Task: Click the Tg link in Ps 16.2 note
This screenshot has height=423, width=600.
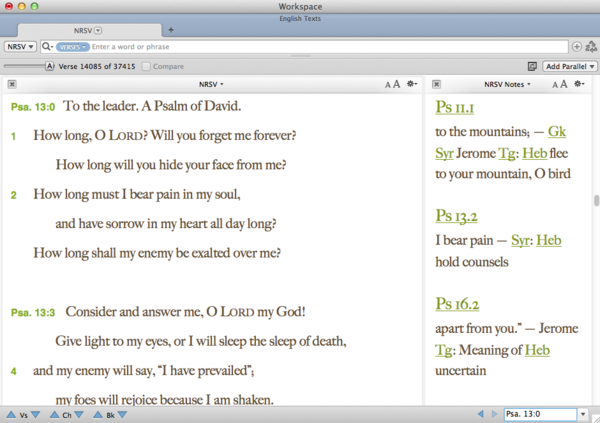Action: [x=443, y=350]
